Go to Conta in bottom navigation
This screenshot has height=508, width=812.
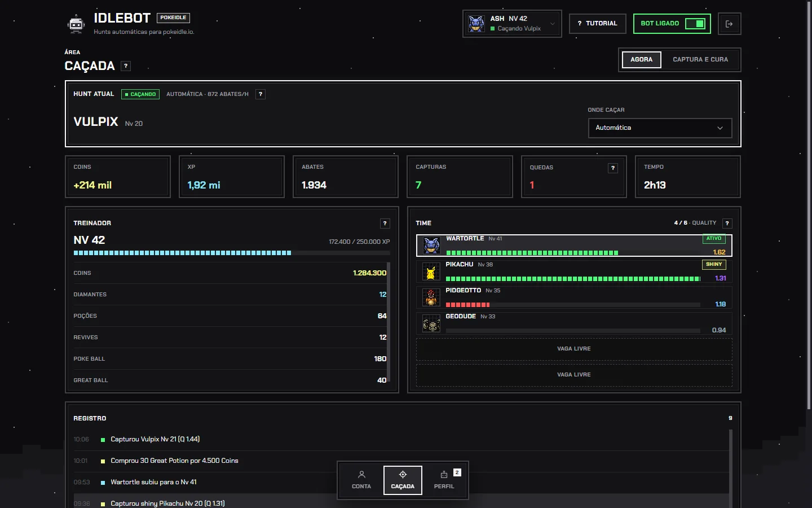361,480
